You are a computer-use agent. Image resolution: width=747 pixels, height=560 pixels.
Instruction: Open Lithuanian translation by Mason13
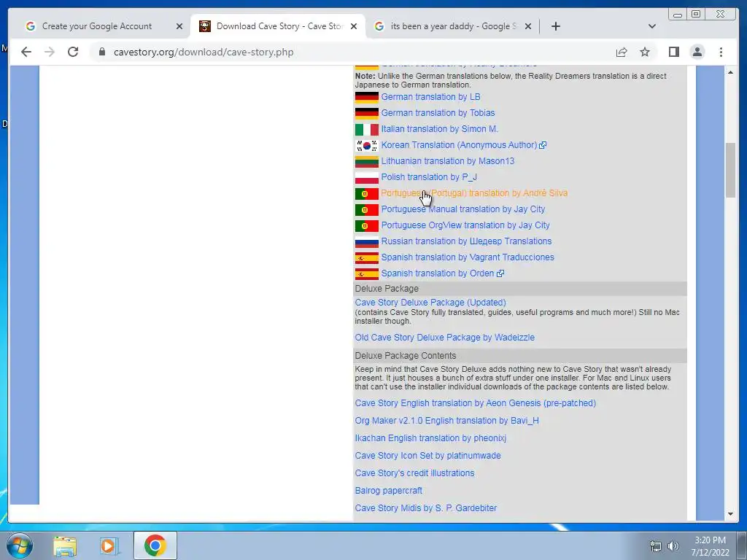[x=448, y=161]
